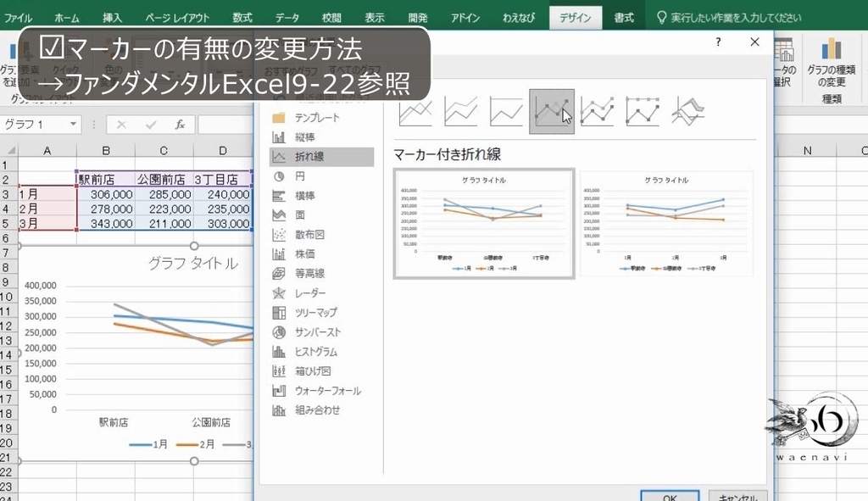The width and height of the screenshot is (868, 501).
Task: Expand the Name Box dropdown arrow
Action: (73, 124)
